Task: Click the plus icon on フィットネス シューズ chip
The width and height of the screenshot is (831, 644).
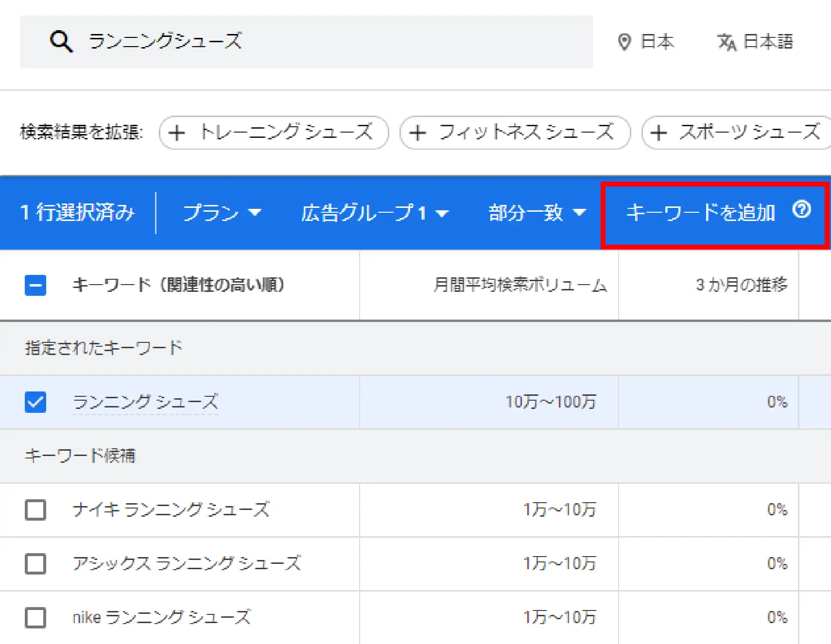Action: tap(417, 133)
